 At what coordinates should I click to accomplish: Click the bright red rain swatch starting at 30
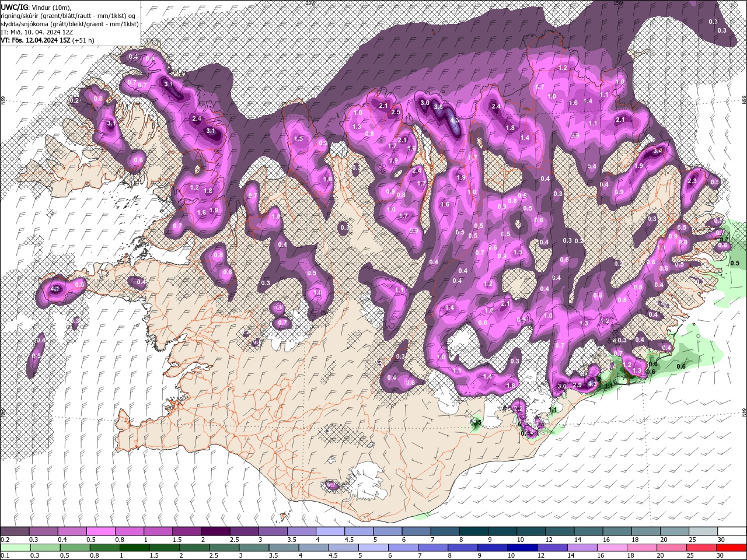point(731,548)
